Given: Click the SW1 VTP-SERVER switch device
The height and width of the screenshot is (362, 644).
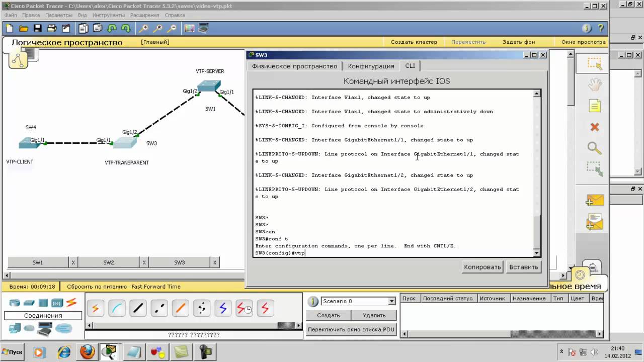Looking at the screenshot, I should coord(208,86).
